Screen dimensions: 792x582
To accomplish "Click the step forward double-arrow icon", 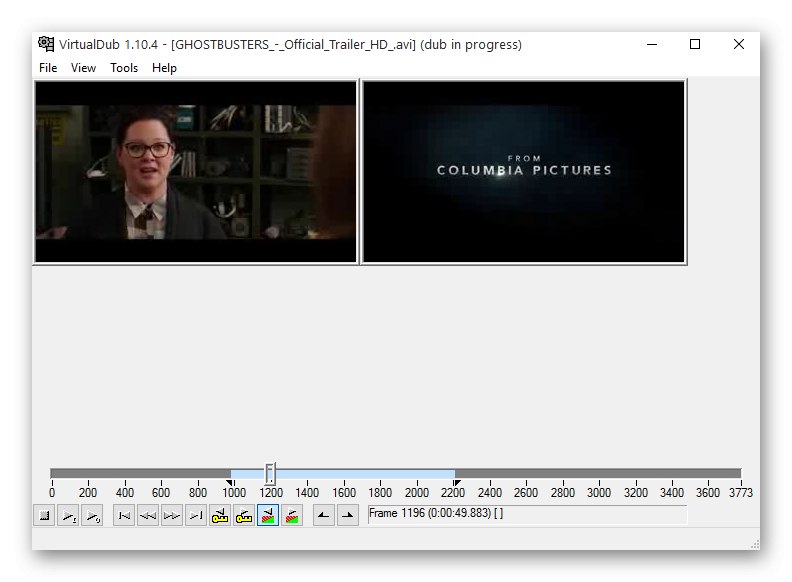I will (x=172, y=516).
